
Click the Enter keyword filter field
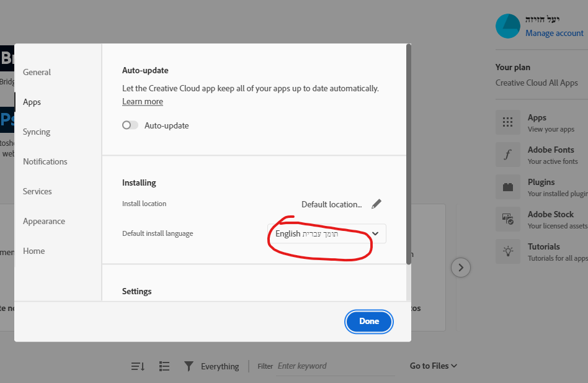click(336, 366)
